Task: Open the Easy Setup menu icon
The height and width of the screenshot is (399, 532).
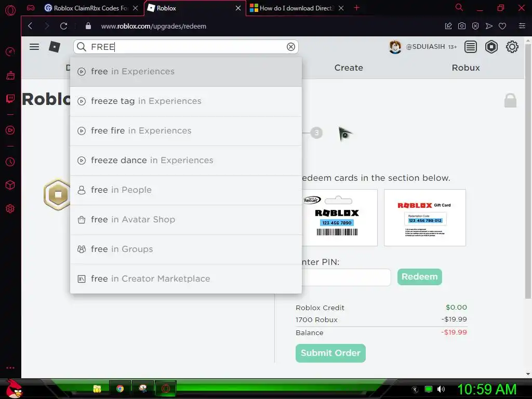Action: coord(522,26)
